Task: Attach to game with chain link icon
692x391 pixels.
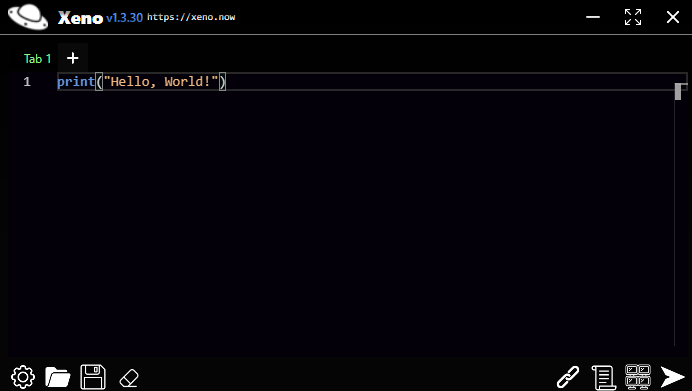Action: pyautogui.click(x=568, y=377)
